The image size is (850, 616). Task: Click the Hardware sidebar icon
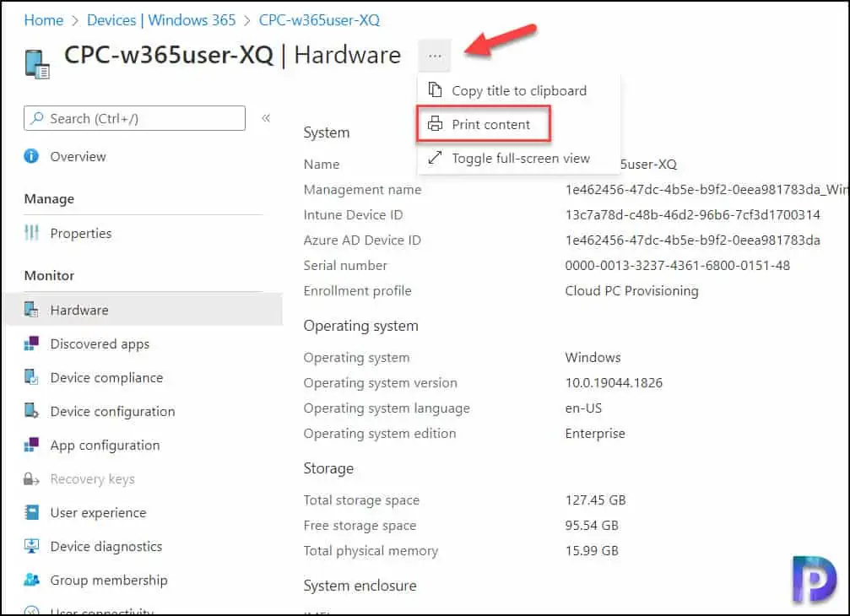pos(31,310)
